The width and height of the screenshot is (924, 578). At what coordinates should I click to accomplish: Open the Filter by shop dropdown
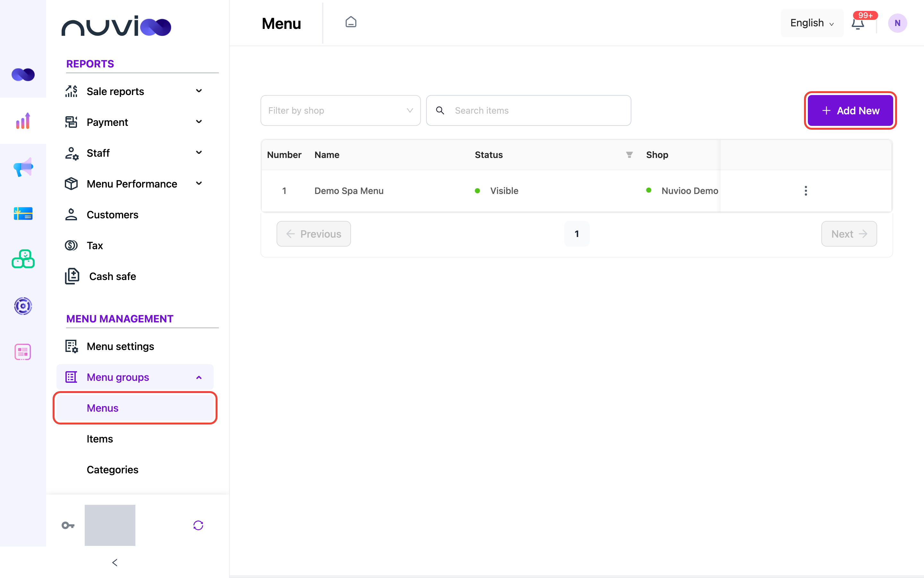point(340,110)
